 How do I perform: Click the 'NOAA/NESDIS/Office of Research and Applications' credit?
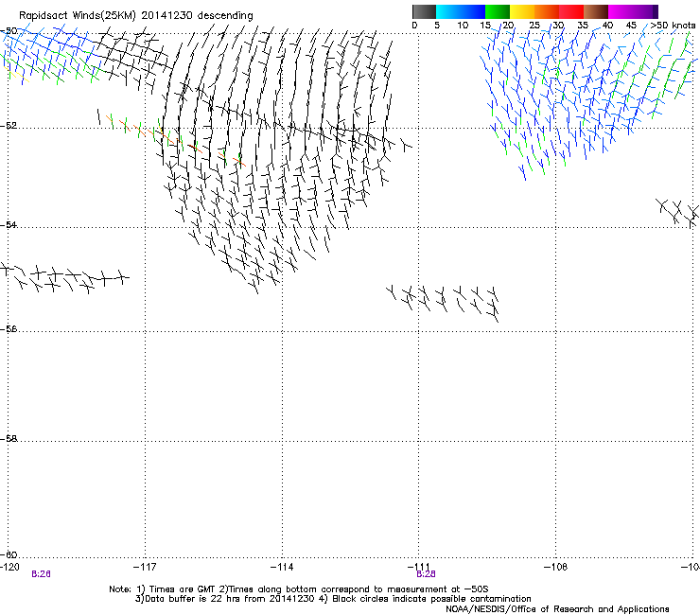(x=557, y=609)
